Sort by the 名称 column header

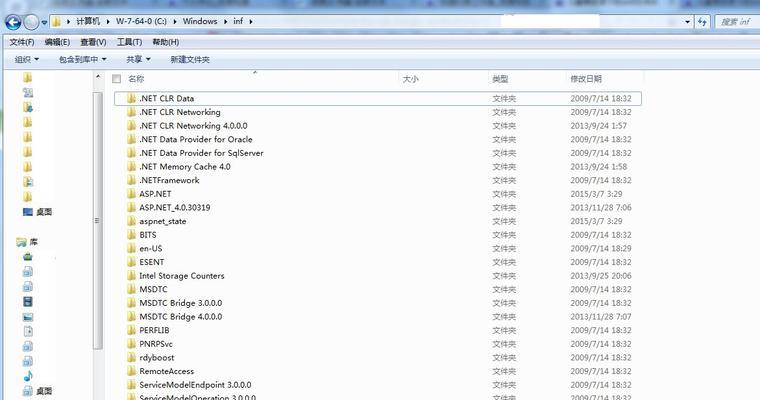click(x=136, y=79)
